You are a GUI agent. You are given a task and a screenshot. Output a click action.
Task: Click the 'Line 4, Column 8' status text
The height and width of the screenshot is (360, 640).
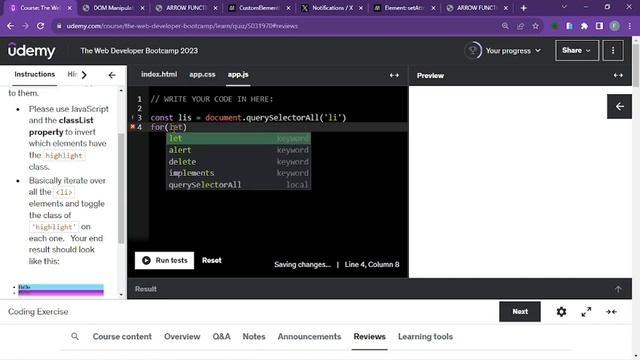click(372, 264)
